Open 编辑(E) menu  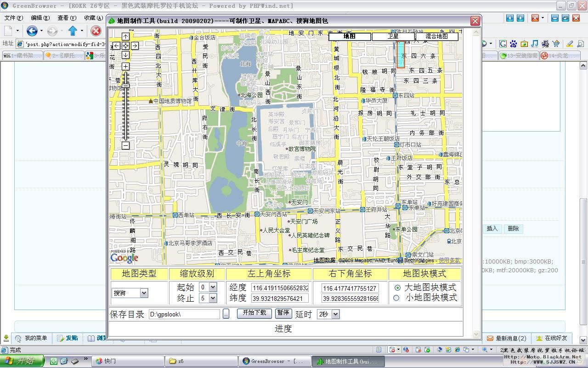[40, 18]
